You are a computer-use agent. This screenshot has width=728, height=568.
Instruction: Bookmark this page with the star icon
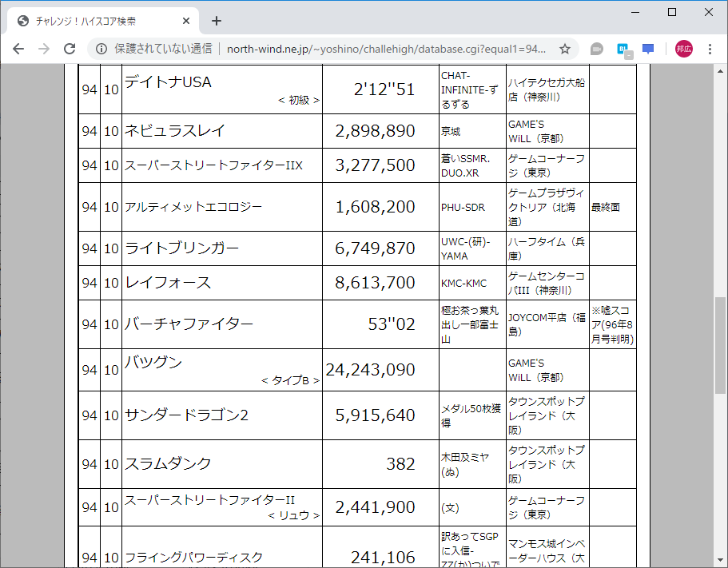[x=564, y=49]
